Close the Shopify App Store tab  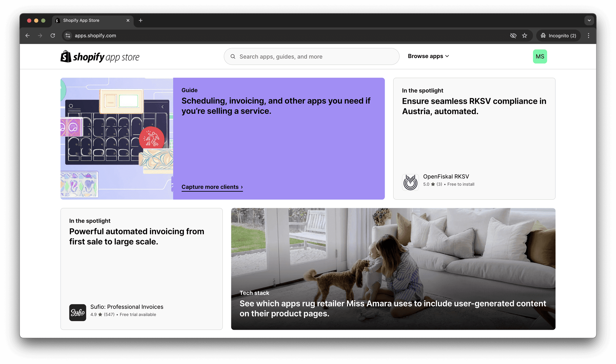coord(128,20)
